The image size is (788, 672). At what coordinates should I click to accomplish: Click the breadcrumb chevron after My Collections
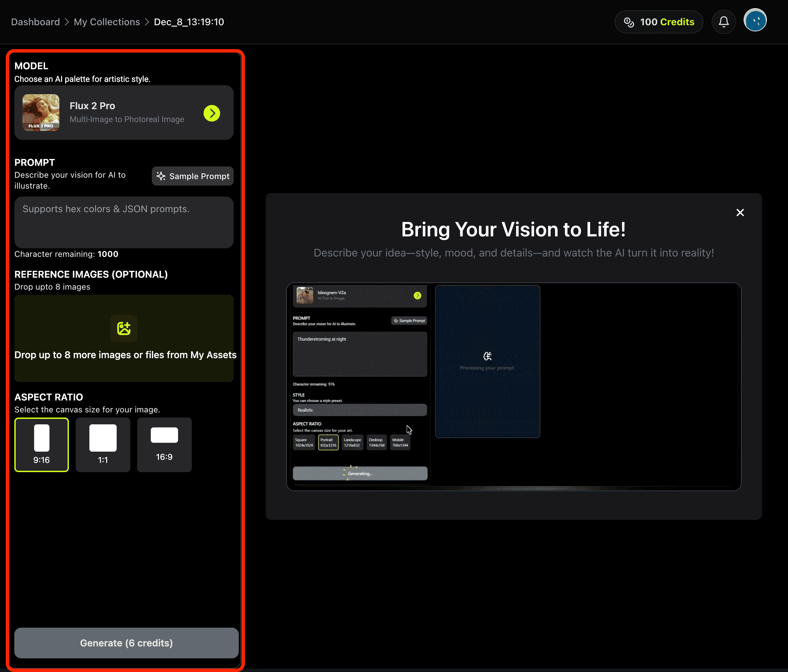tap(147, 22)
